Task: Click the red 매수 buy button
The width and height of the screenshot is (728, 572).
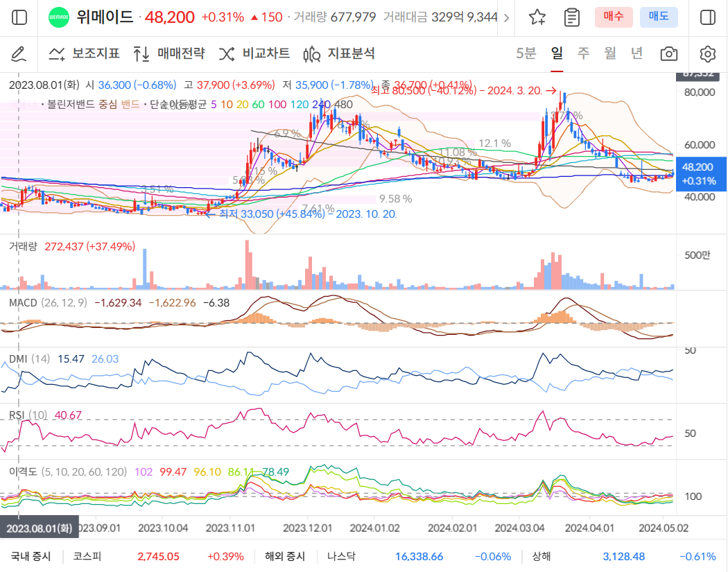Action: pos(614,17)
